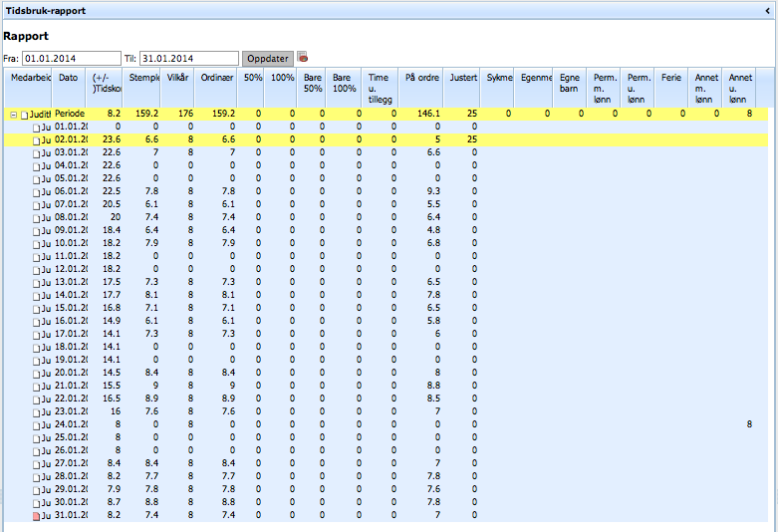Select the Justert column header

coord(462,77)
